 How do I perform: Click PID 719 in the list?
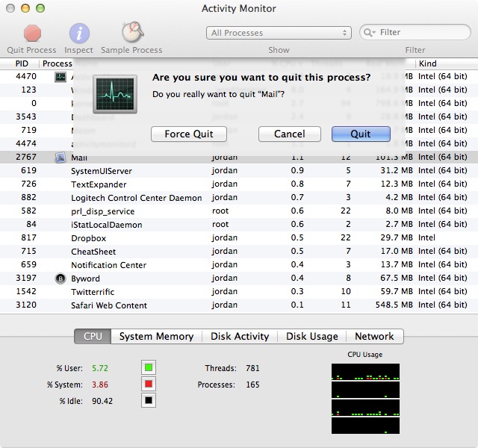click(x=29, y=130)
